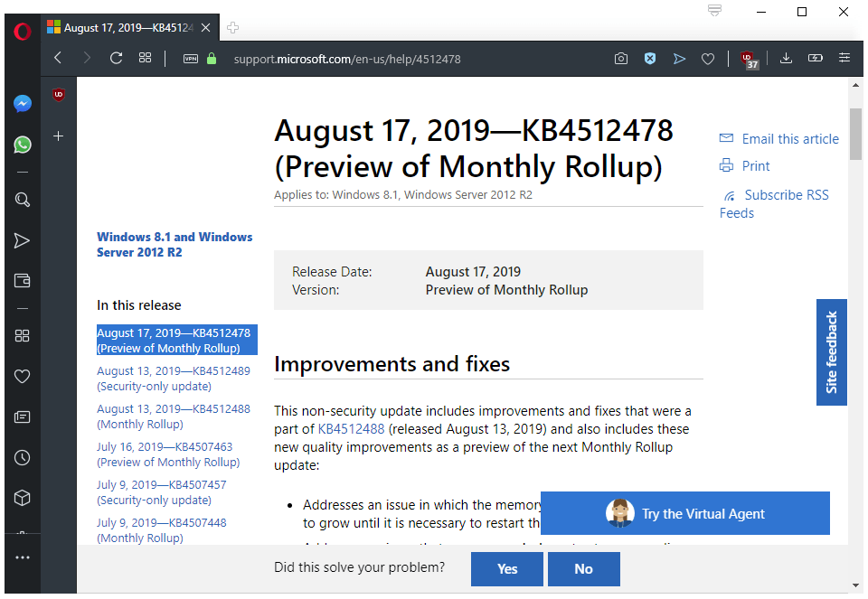The width and height of the screenshot is (868, 599).
Task: Click the Print link
Action: coord(756,166)
